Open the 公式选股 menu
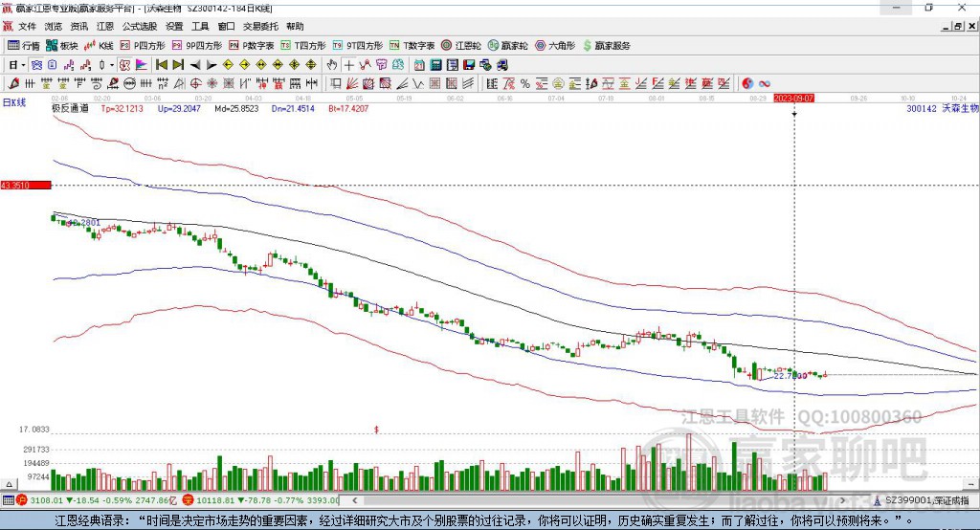This screenshot has width=980, height=530. [x=140, y=27]
